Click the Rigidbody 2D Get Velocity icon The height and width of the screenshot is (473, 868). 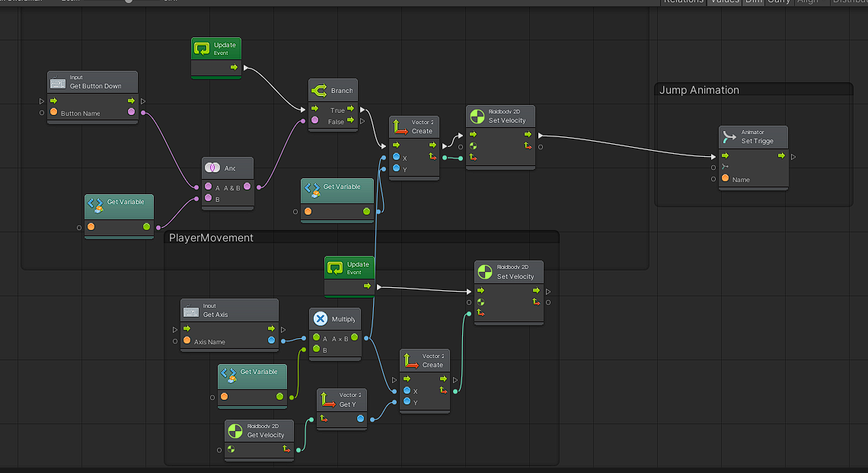click(x=235, y=430)
